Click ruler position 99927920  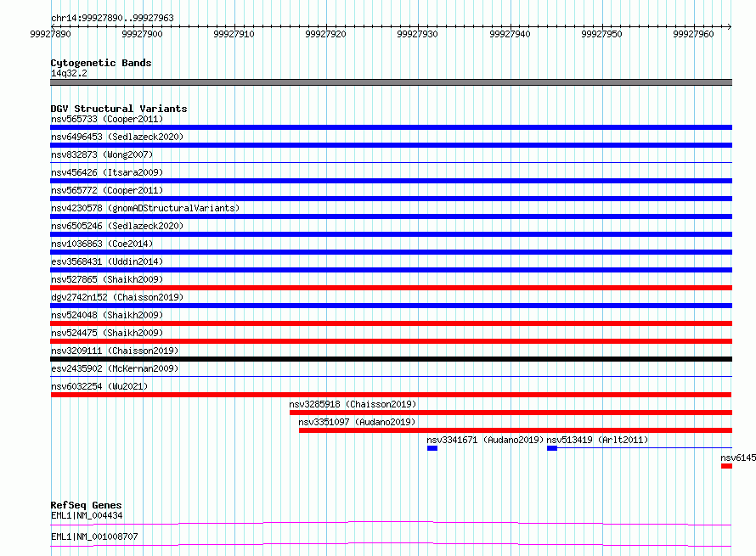click(x=326, y=34)
